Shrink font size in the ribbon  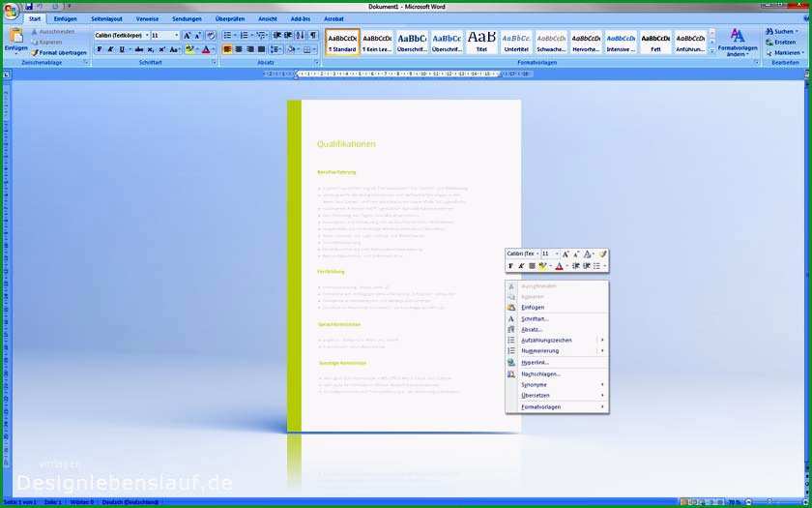coord(198,35)
